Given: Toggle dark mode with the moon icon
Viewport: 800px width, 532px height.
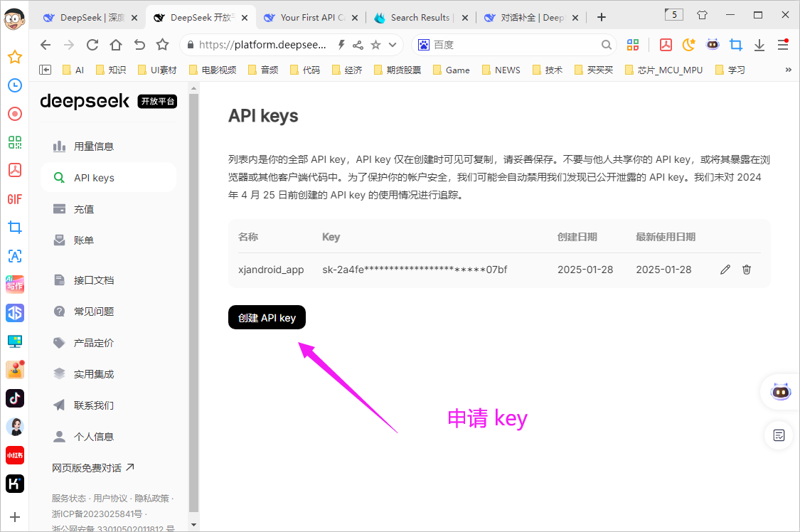Looking at the screenshot, I should pyautogui.click(x=688, y=44).
